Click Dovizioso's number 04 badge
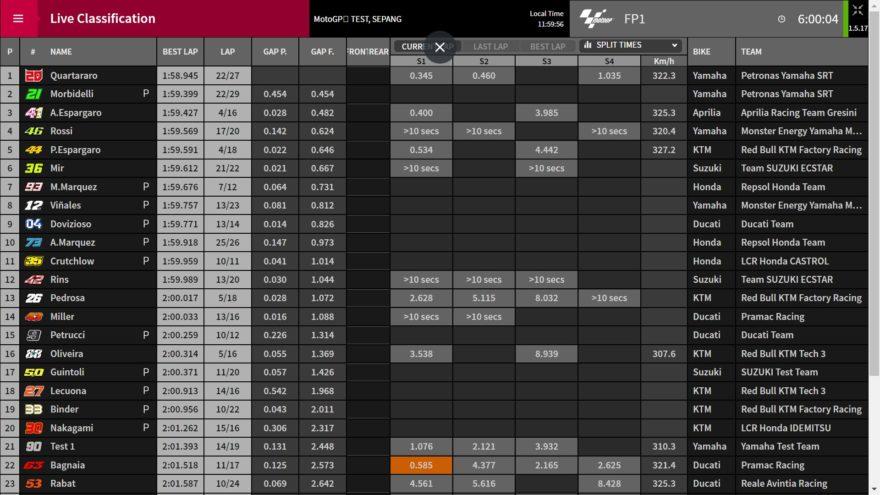The width and height of the screenshot is (880, 495). tap(34, 224)
